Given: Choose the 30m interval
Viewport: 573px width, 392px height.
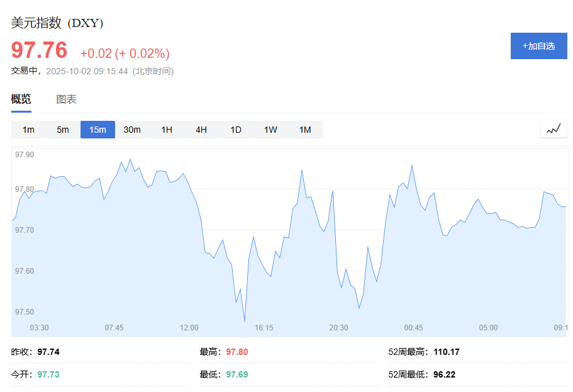Looking at the screenshot, I should pyautogui.click(x=132, y=129).
